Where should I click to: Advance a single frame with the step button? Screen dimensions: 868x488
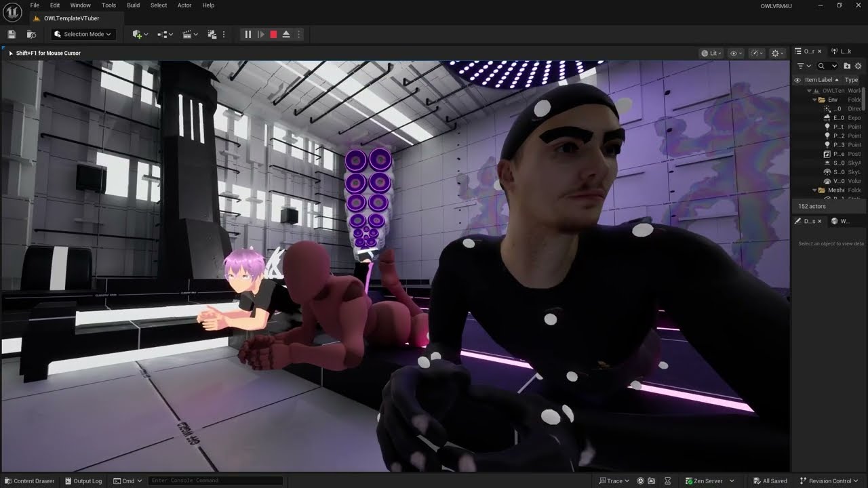click(260, 34)
